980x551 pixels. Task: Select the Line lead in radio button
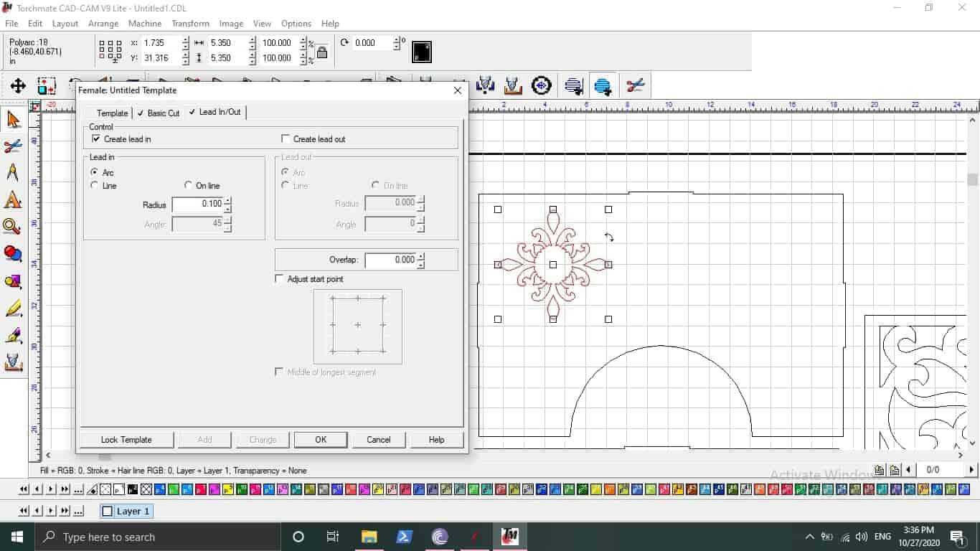click(x=95, y=186)
